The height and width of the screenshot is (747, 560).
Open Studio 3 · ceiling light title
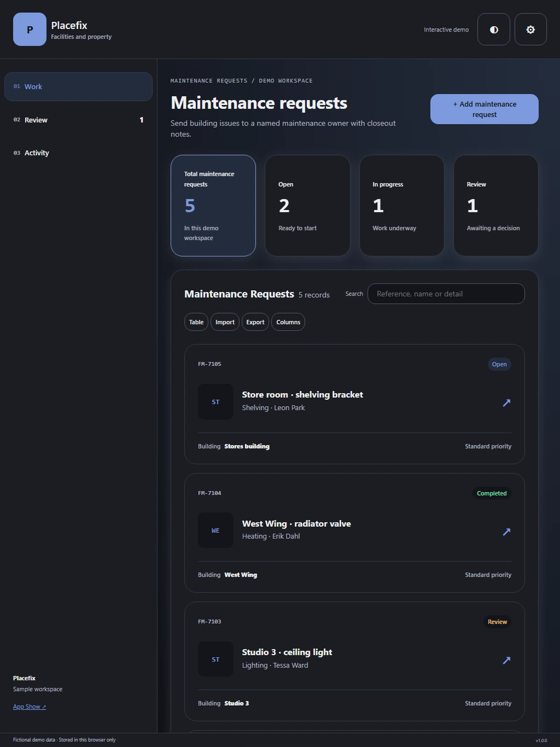tap(287, 652)
